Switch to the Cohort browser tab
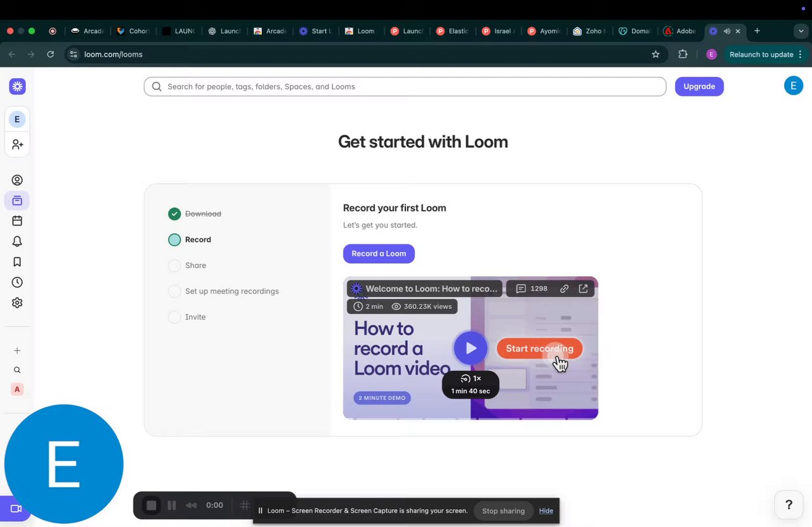 coord(134,31)
